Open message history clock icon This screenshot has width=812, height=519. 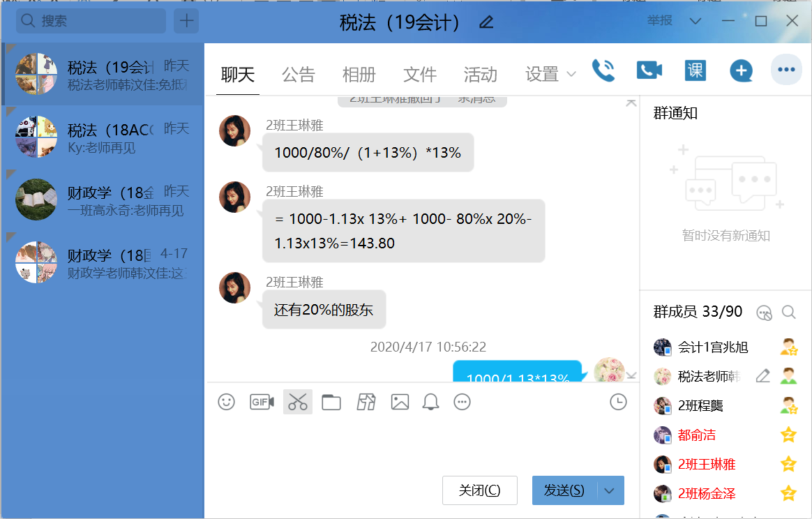coord(617,402)
